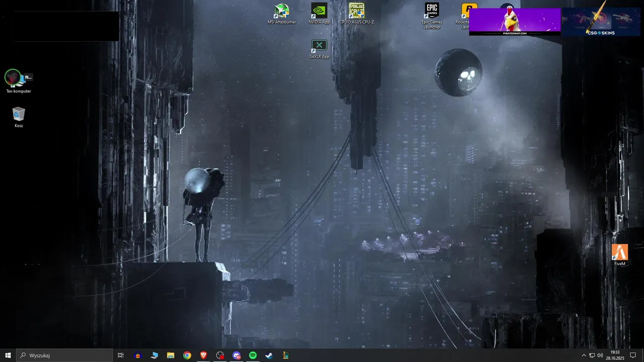Viewport: 644px width, 362px height.
Task: Open File Explorer from the taskbar
Action: coord(171,355)
